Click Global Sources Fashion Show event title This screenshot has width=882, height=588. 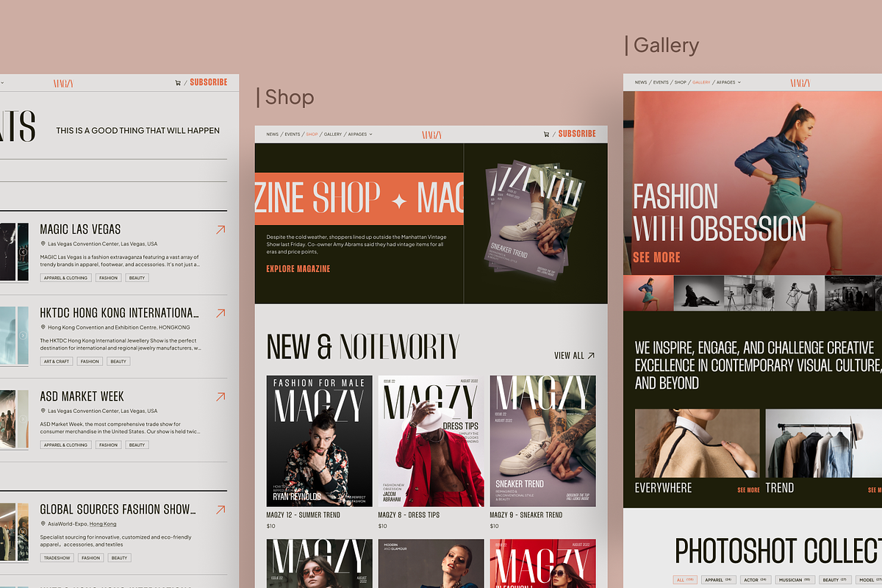click(x=118, y=509)
